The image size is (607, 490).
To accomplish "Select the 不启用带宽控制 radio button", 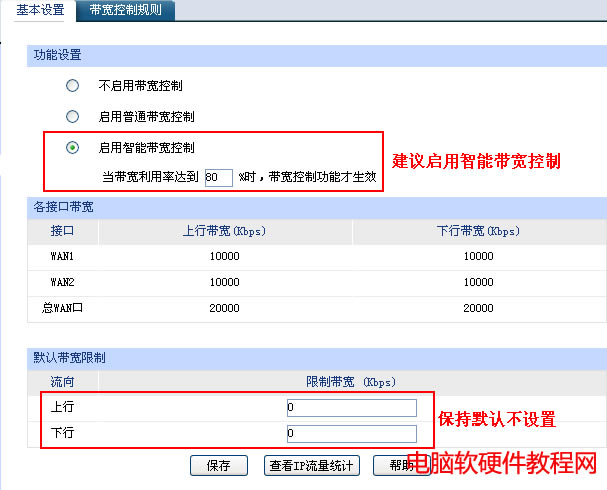I will click(72, 86).
